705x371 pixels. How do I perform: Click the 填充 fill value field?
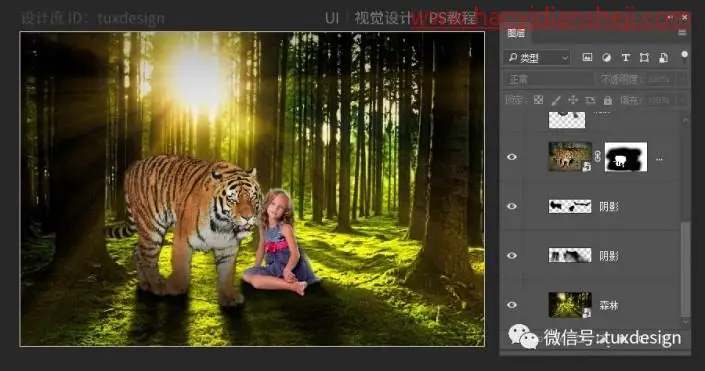click(x=659, y=100)
